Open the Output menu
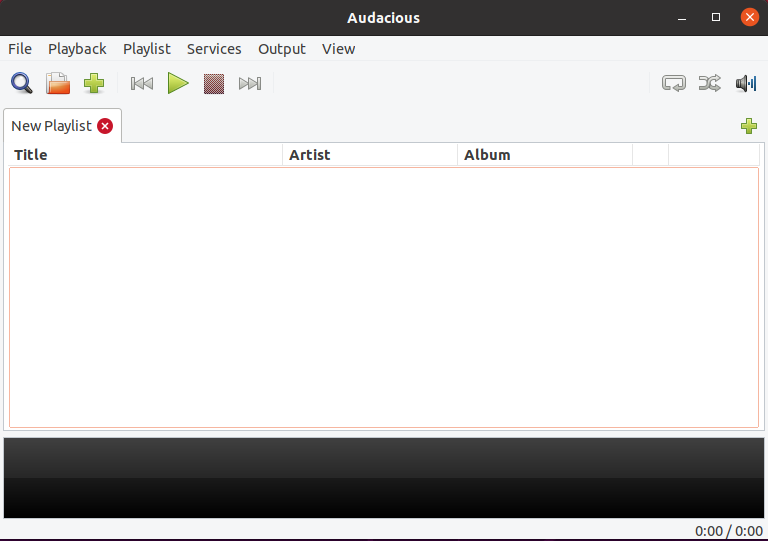The width and height of the screenshot is (768, 541). click(282, 49)
